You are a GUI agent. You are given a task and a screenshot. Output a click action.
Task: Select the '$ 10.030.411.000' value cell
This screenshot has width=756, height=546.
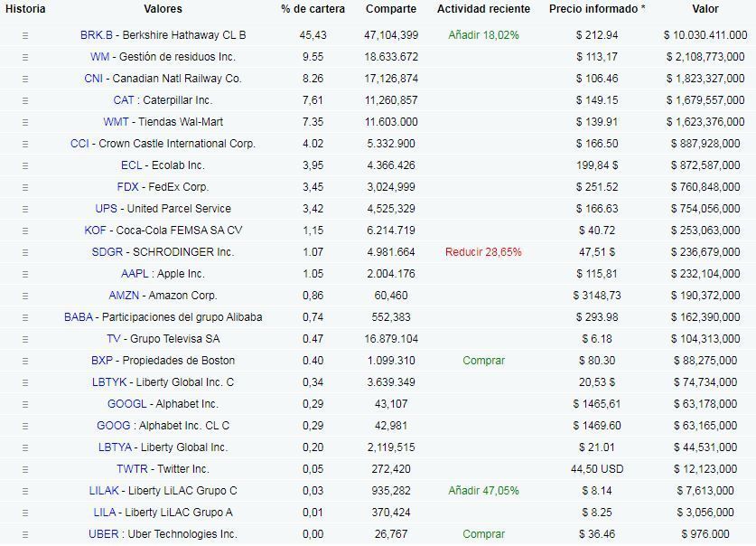click(x=705, y=35)
